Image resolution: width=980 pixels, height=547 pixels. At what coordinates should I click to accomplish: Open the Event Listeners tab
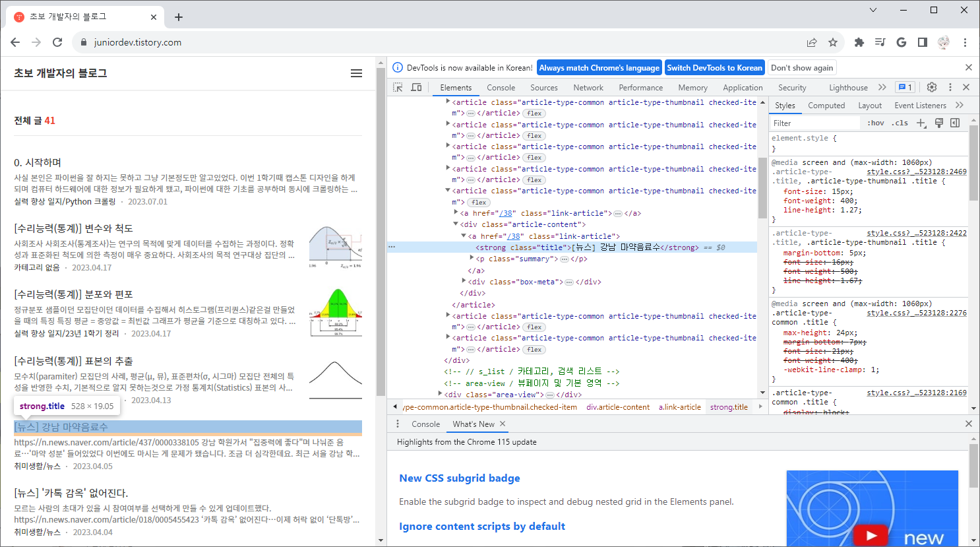tap(920, 106)
